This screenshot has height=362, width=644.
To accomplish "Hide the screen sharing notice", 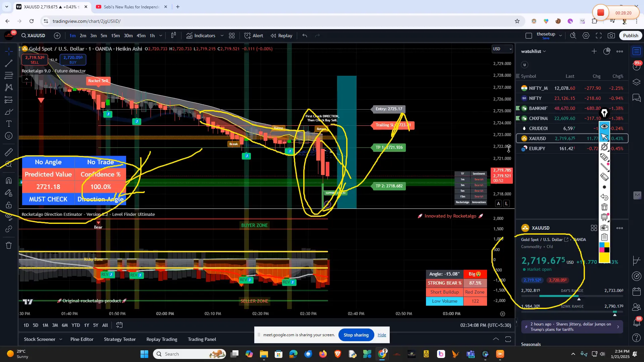I will pos(382,335).
